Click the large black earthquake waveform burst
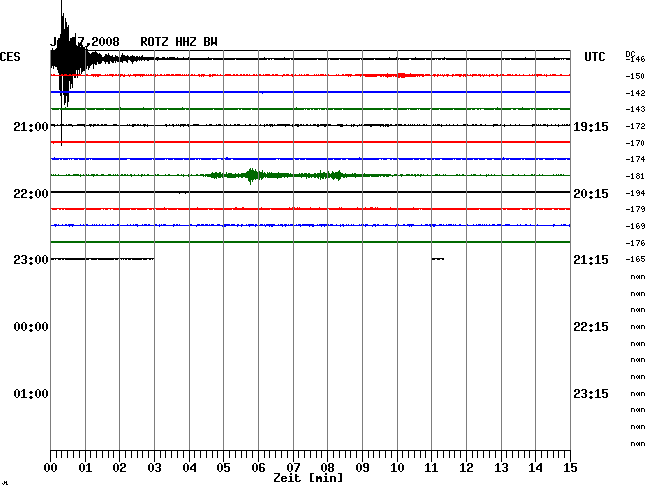This screenshot has height=494, width=650. pos(66,59)
